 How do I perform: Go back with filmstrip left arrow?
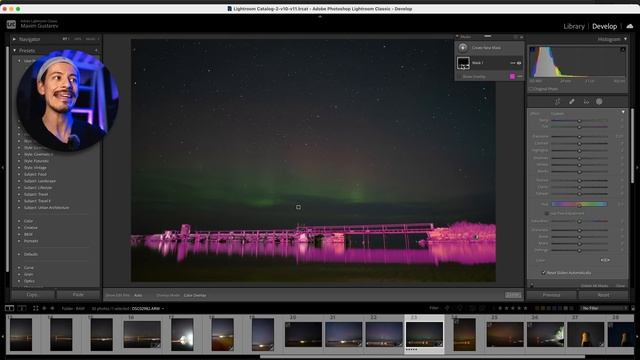point(44,308)
